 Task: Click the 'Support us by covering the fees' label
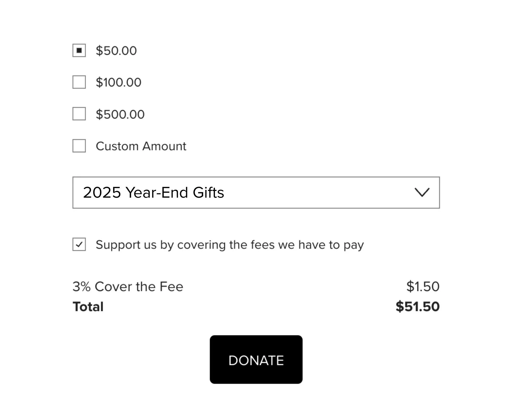(x=230, y=245)
